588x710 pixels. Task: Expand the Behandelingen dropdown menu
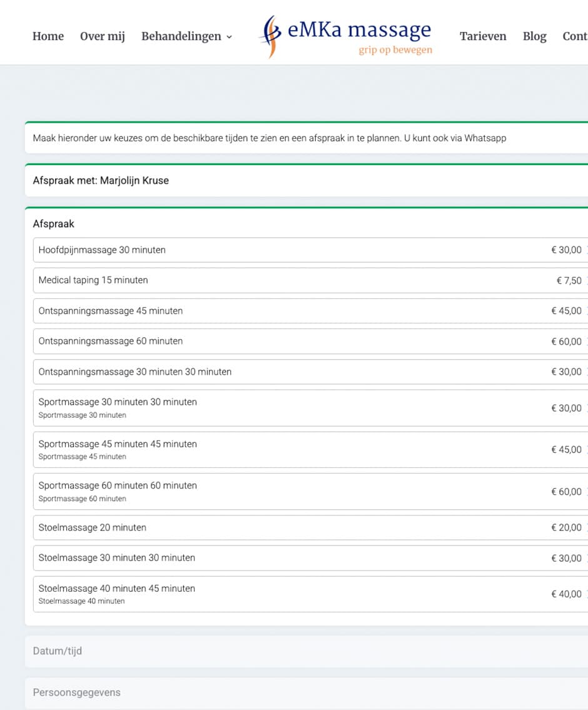[186, 36]
